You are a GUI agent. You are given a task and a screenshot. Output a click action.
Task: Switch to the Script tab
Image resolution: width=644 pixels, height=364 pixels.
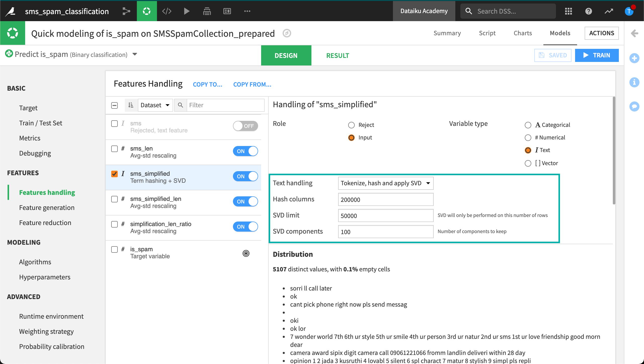(x=487, y=33)
